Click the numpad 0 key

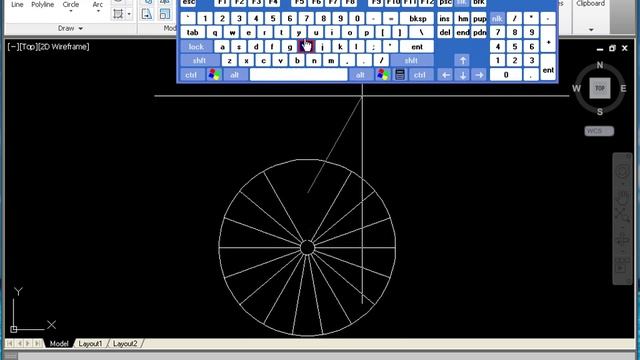[506, 75]
